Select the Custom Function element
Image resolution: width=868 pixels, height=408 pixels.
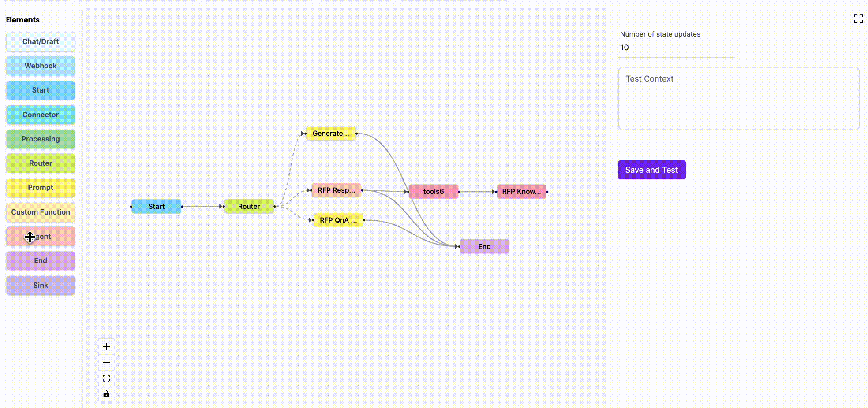tap(41, 212)
